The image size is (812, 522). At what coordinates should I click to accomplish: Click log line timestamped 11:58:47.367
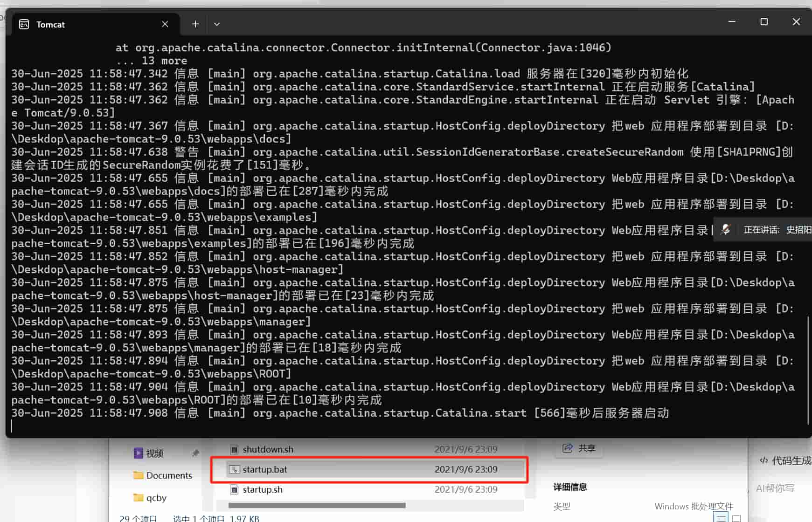point(403,132)
